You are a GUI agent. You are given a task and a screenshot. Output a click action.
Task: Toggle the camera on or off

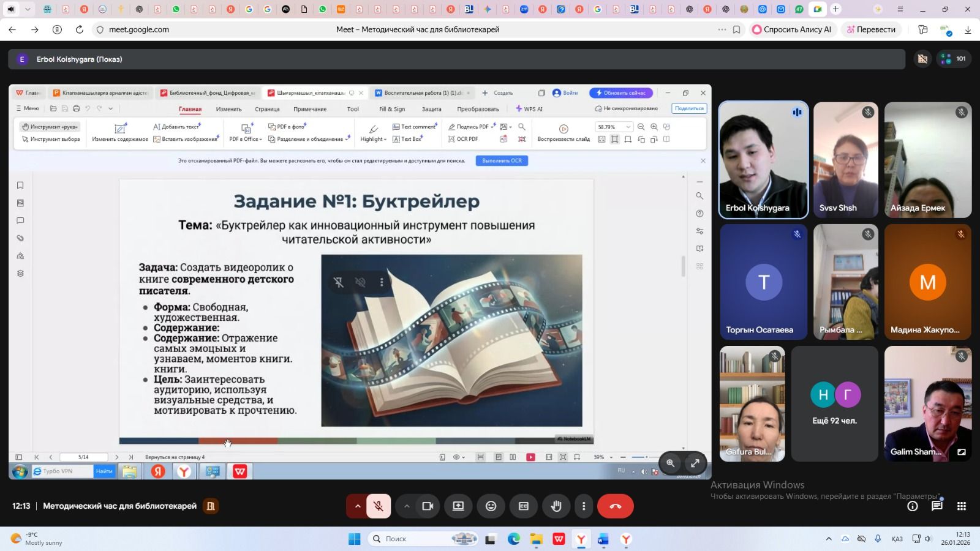pos(428,506)
